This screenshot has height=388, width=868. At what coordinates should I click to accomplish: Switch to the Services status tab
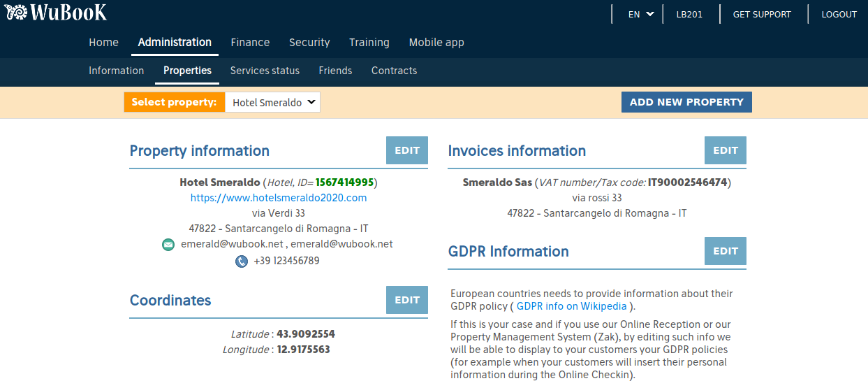pos(265,71)
